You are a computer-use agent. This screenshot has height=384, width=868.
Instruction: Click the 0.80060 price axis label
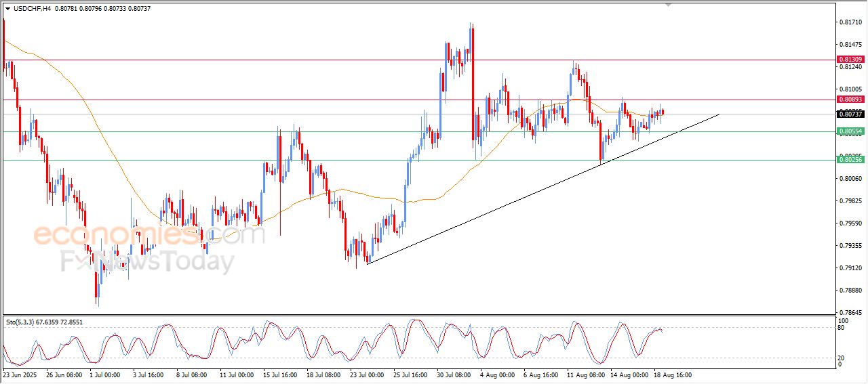coord(850,179)
